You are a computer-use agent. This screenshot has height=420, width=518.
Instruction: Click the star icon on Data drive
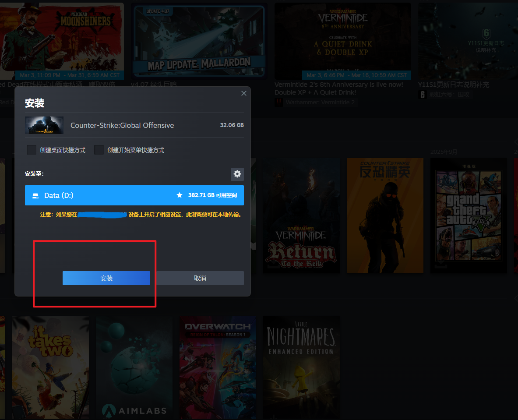pyautogui.click(x=180, y=195)
